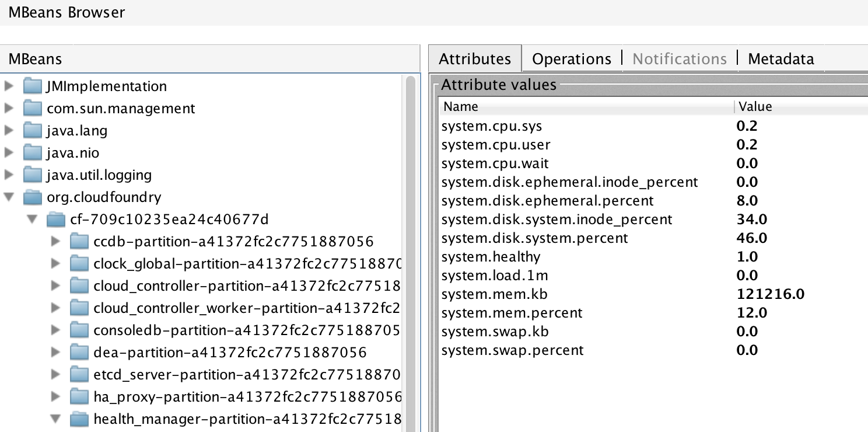Screen dimensions: 868x432
Task: Sort by the Value column header
Action: [x=801, y=107]
